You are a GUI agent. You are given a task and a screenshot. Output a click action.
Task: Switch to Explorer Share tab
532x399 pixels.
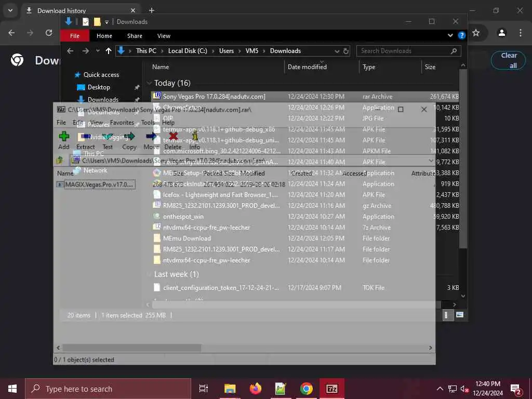[135, 36]
